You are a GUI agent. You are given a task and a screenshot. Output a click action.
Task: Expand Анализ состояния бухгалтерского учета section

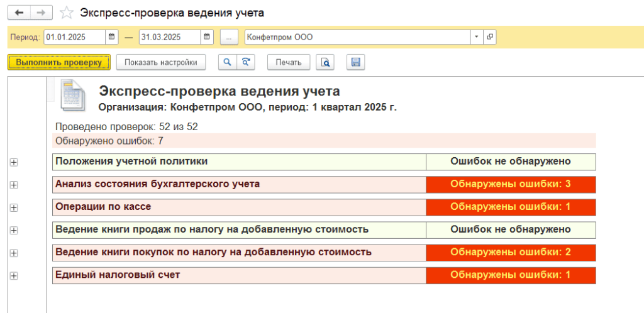(x=14, y=185)
